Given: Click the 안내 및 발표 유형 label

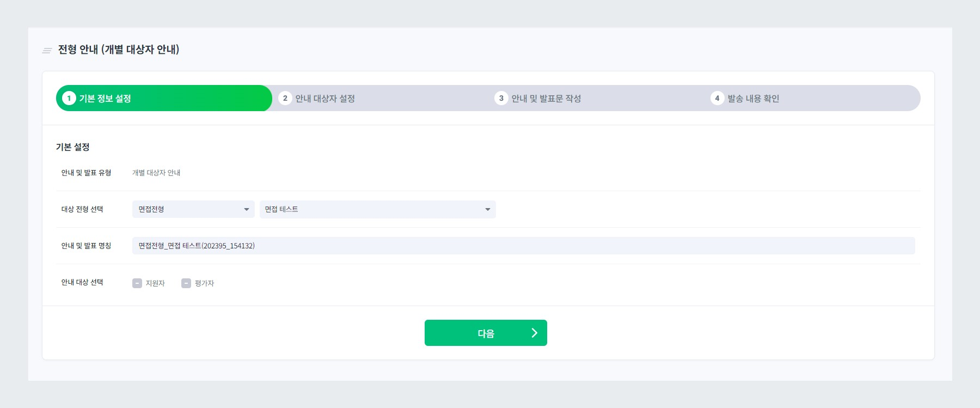Looking at the screenshot, I should [x=86, y=173].
